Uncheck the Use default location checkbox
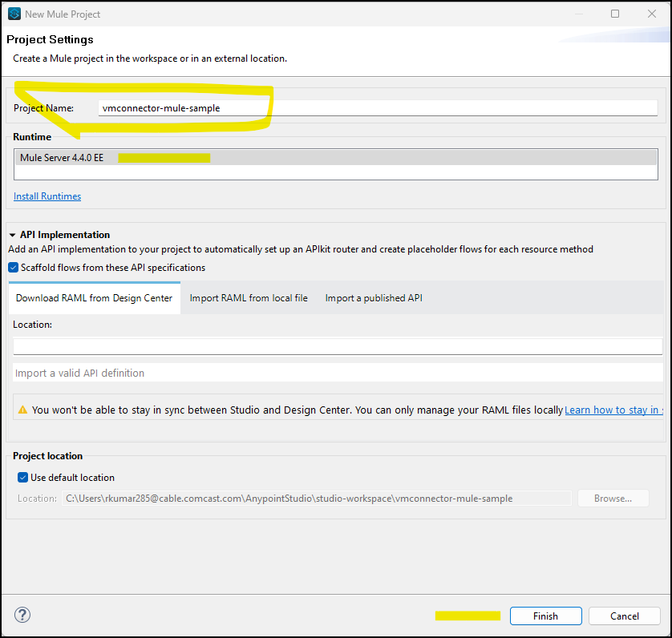The height and width of the screenshot is (638, 672). [x=22, y=478]
